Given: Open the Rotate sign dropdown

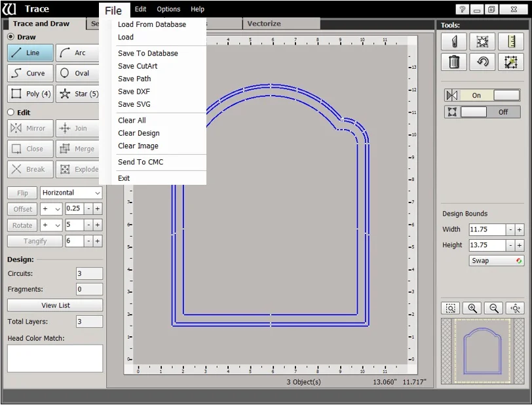Looking at the screenshot, I should point(51,225).
